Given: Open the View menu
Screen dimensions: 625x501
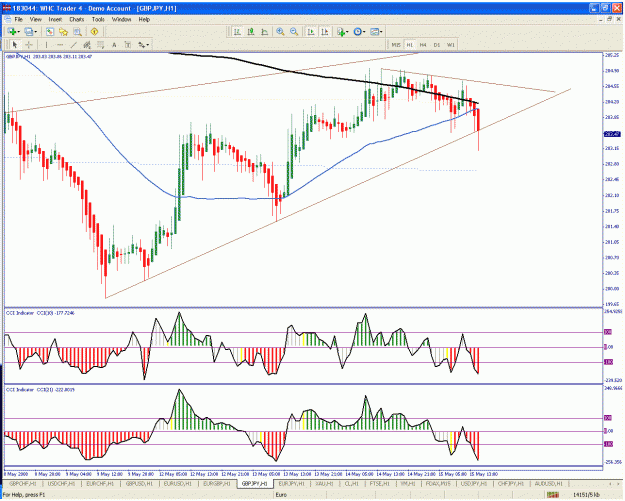Looking at the screenshot, I should click(35, 19).
